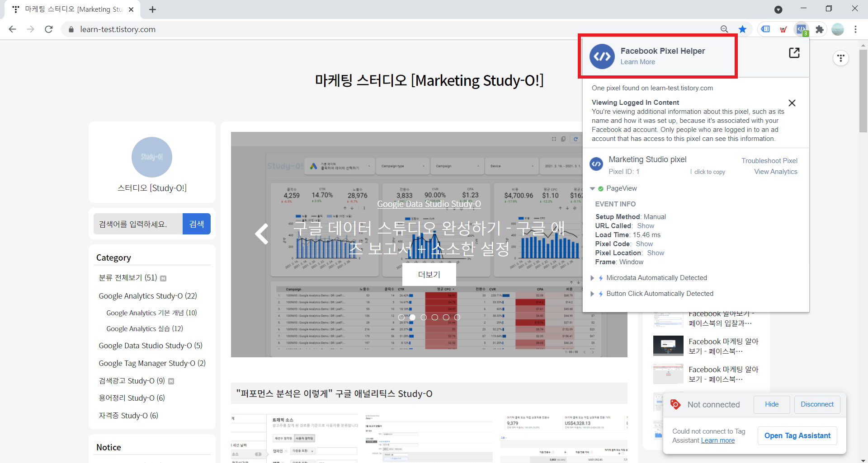The image size is (868, 463).
Task: Open Chrome three-dot menu
Action: coord(855,29)
